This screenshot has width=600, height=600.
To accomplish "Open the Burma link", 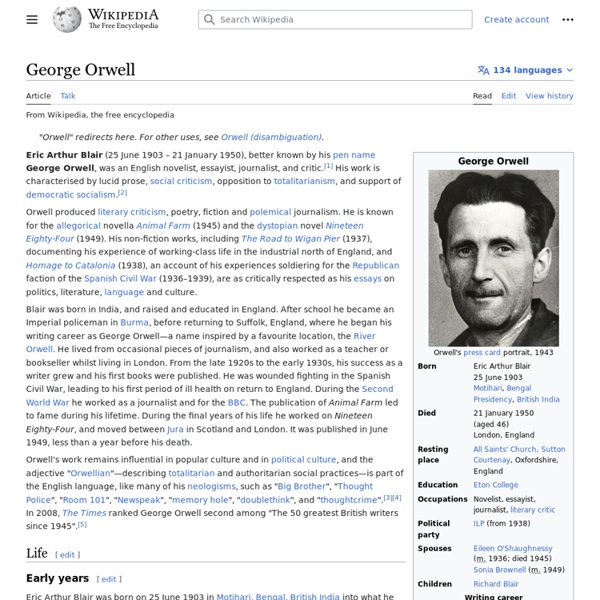I will tap(134, 323).
